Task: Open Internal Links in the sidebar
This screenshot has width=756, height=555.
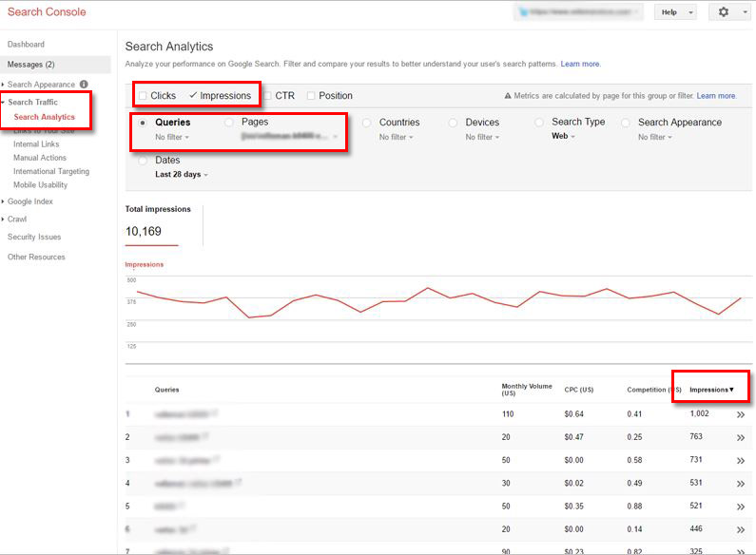Action: pos(36,144)
